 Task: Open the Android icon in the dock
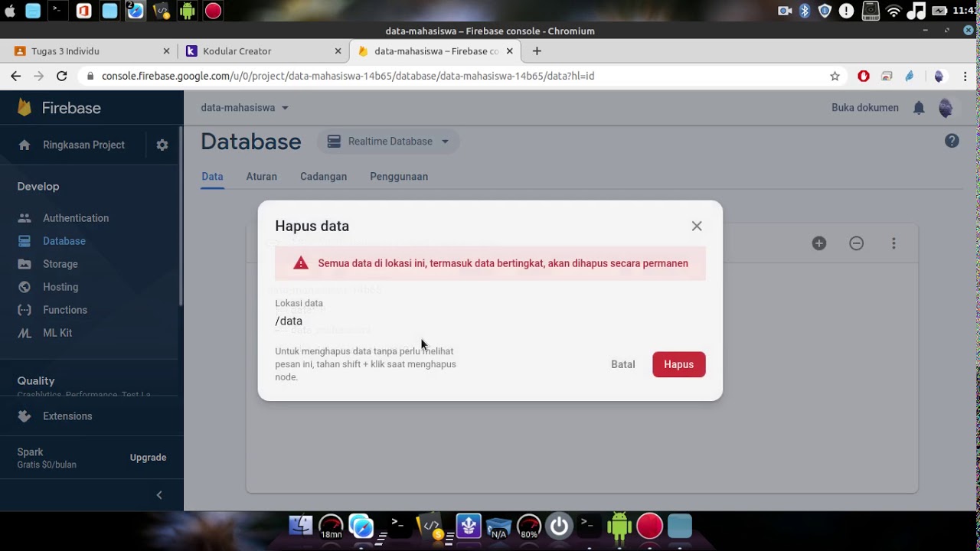(x=619, y=527)
